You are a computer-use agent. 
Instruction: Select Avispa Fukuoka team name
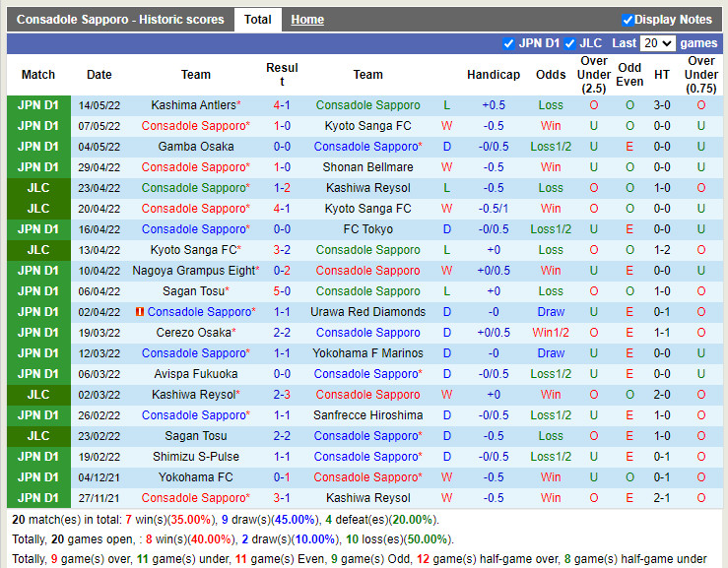(196, 374)
